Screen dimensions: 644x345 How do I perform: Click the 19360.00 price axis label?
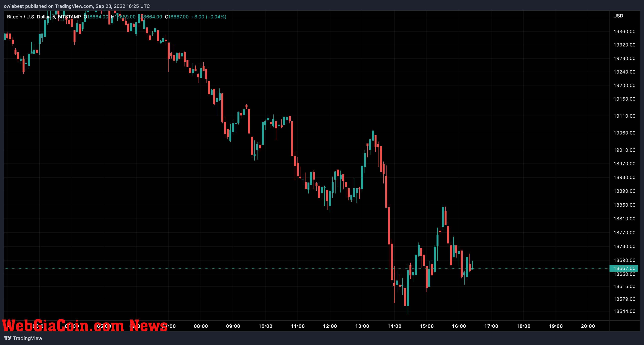tap(624, 32)
